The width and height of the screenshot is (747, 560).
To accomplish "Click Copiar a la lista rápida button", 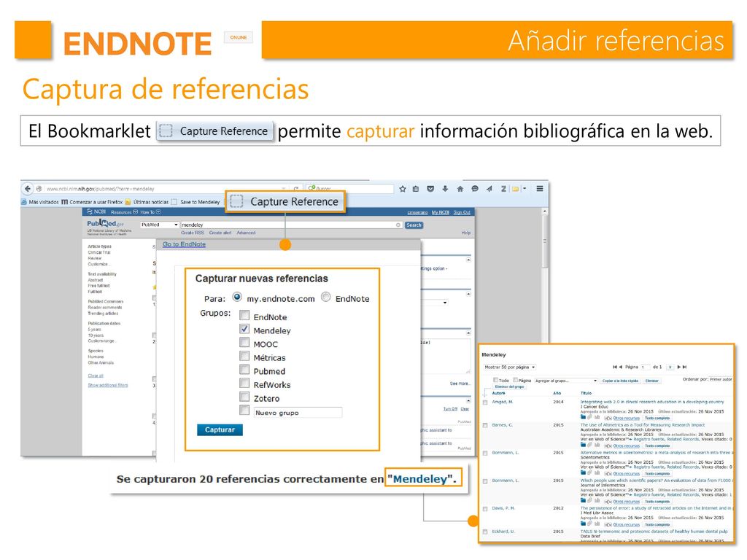I will pos(620,381).
